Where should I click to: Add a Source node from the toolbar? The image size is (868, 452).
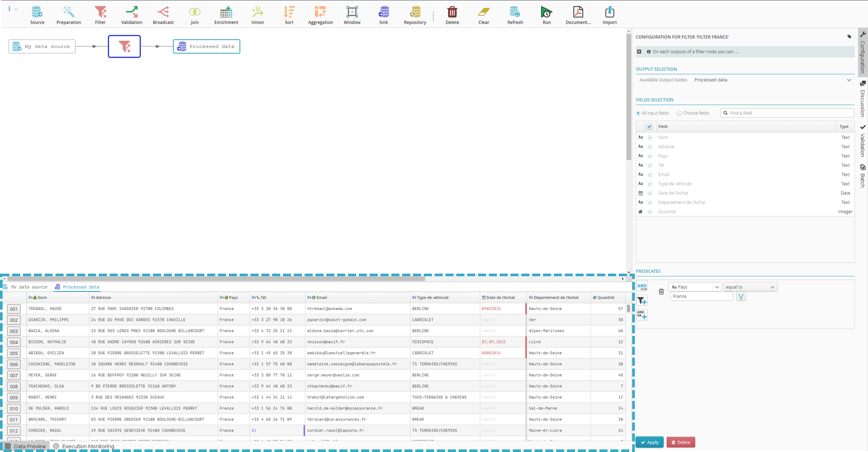point(37,15)
